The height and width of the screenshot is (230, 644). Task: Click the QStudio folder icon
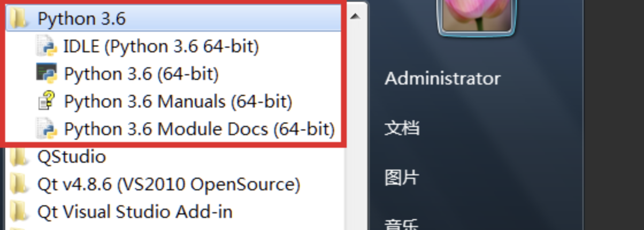click(19, 156)
